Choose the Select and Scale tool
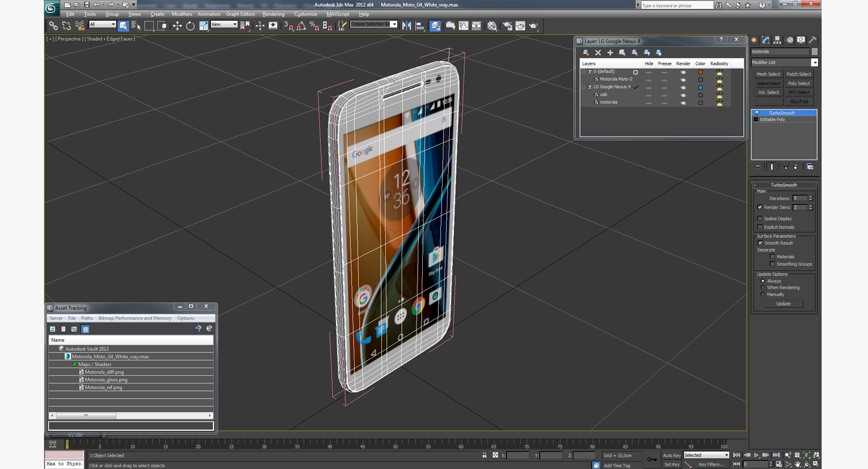Image resolution: width=868 pixels, height=469 pixels. pos(204,26)
